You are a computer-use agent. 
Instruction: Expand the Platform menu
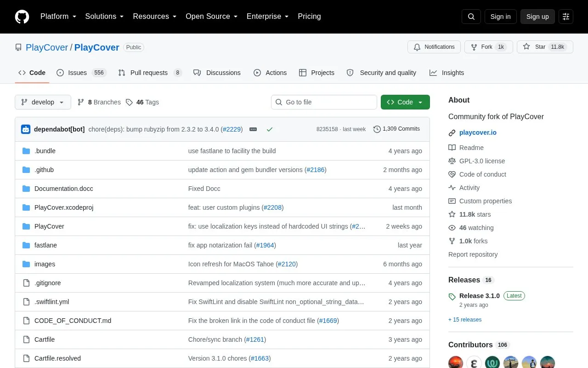pos(58,17)
